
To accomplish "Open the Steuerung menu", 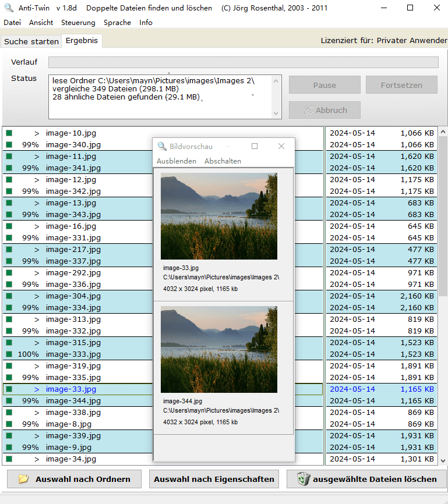I will click(x=78, y=23).
